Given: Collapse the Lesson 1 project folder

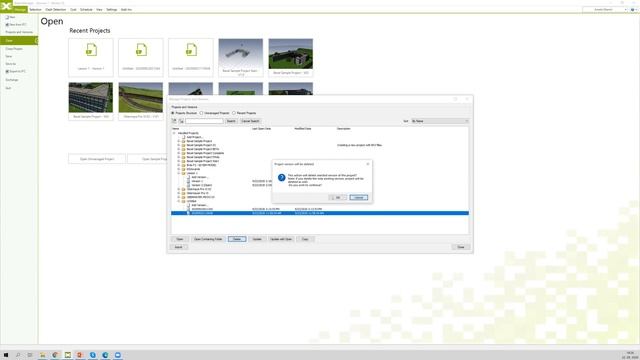Looking at the screenshot, I should (x=179, y=173).
